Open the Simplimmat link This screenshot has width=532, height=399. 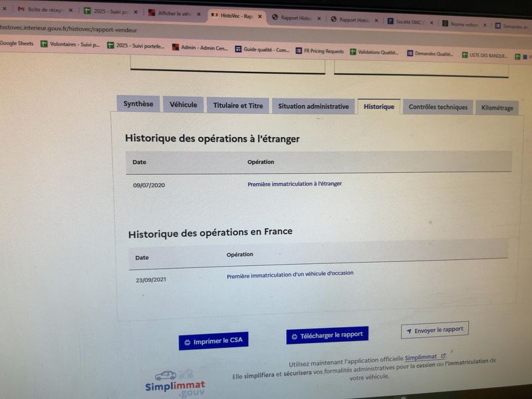click(421, 357)
